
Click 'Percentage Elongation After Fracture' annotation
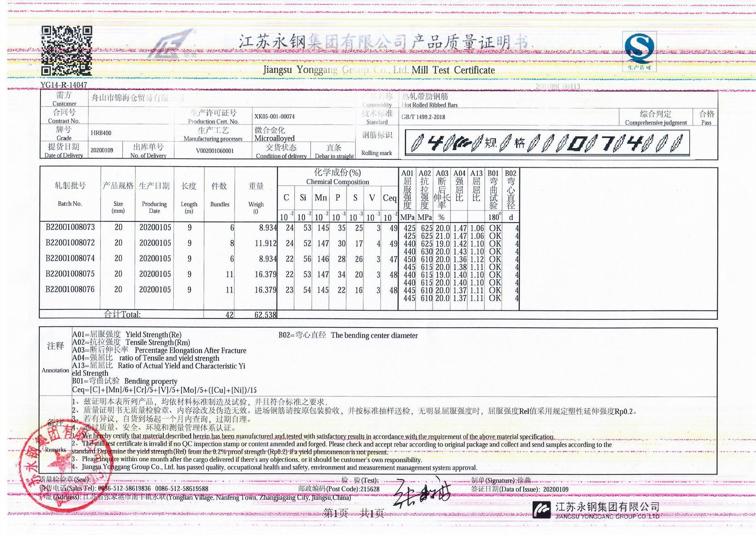click(x=159, y=351)
